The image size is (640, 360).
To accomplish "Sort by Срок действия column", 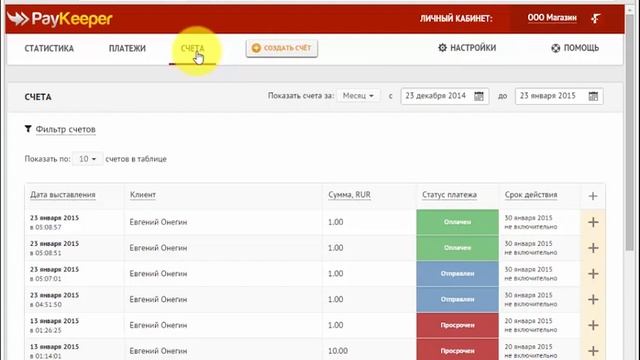I will [x=531, y=195].
